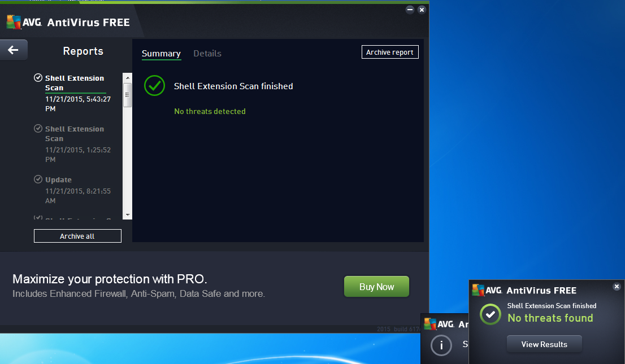
Task: Go back using the arrow button
Action: (14, 50)
